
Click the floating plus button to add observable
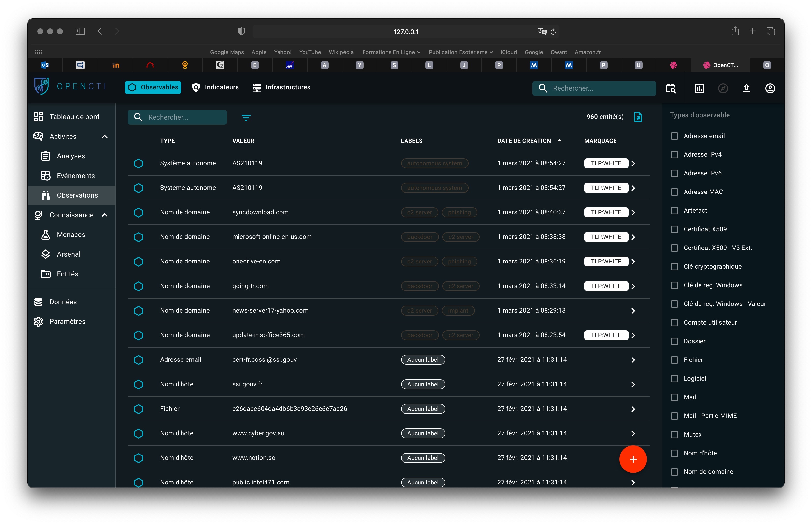tap(633, 459)
